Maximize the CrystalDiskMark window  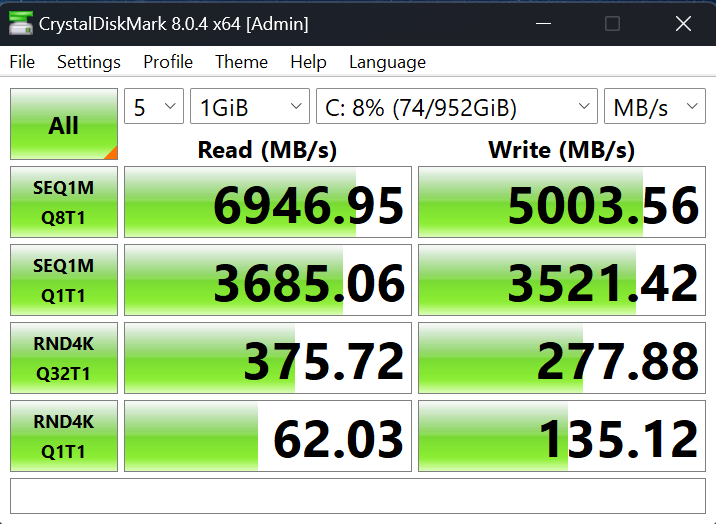click(612, 23)
